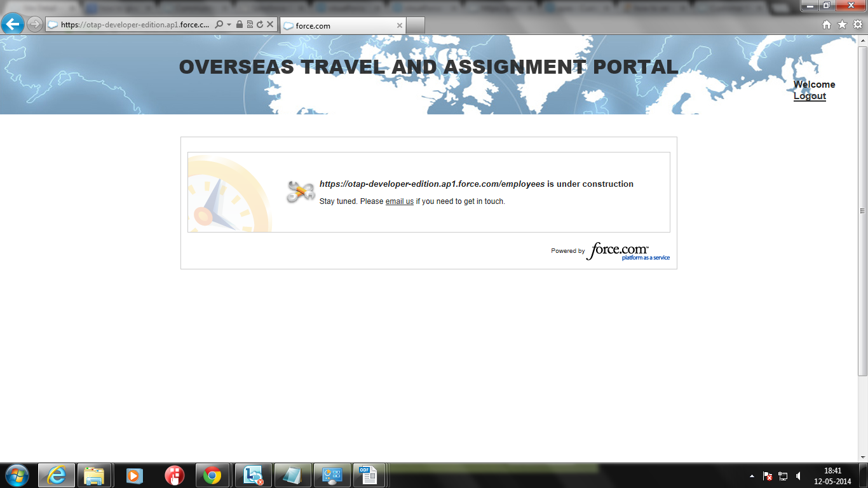Image resolution: width=868 pixels, height=488 pixels.
Task: Click the Show desktop button on the taskbar
Action: (x=864, y=475)
